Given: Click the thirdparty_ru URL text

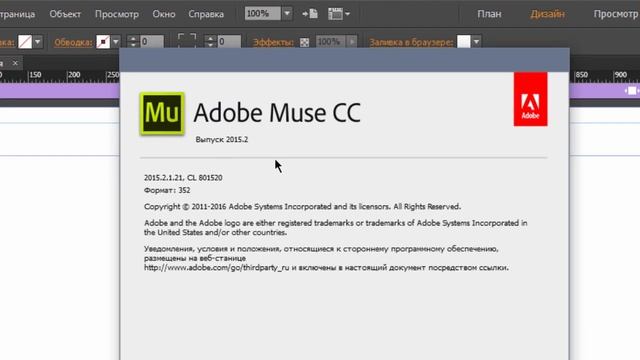Looking at the screenshot, I should click(x=216, y=268).
